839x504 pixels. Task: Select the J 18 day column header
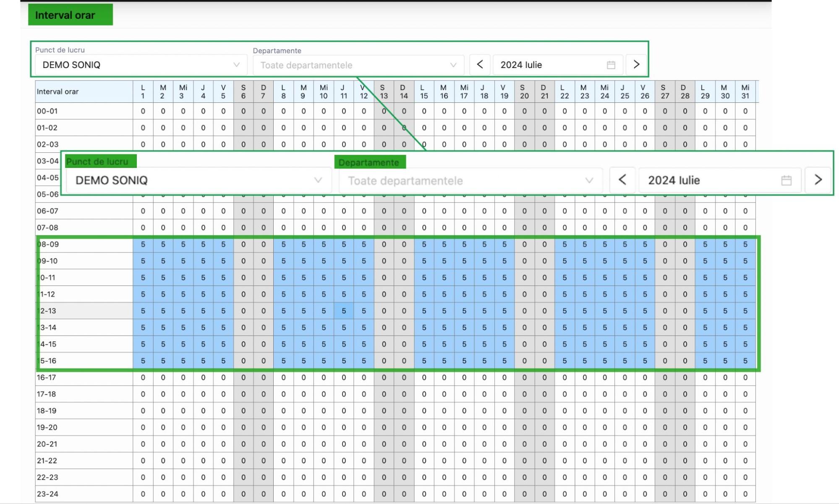tap(484, 91)
